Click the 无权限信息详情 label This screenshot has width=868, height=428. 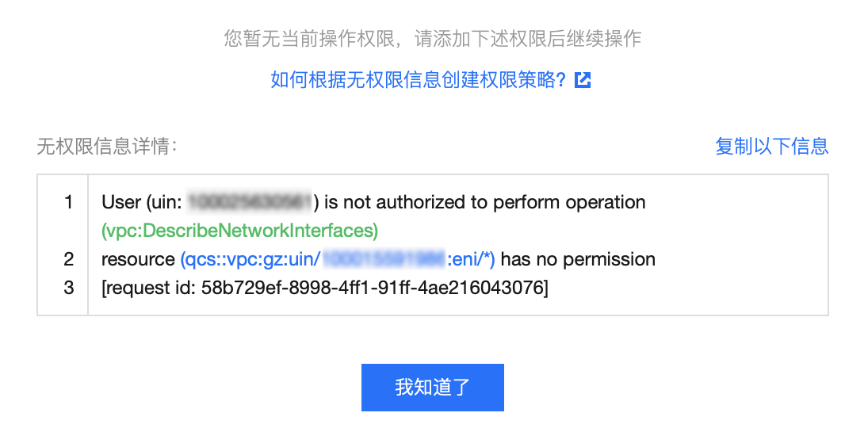coord(107,147)
